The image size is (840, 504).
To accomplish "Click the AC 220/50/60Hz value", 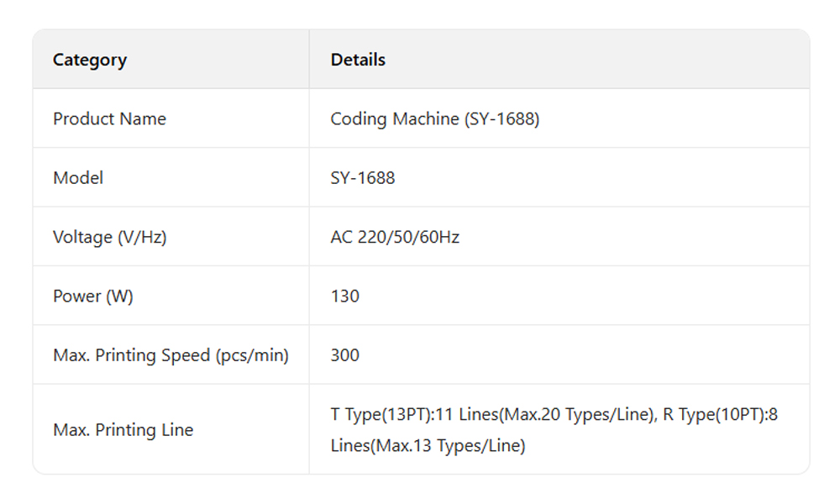I will point(395,237).
